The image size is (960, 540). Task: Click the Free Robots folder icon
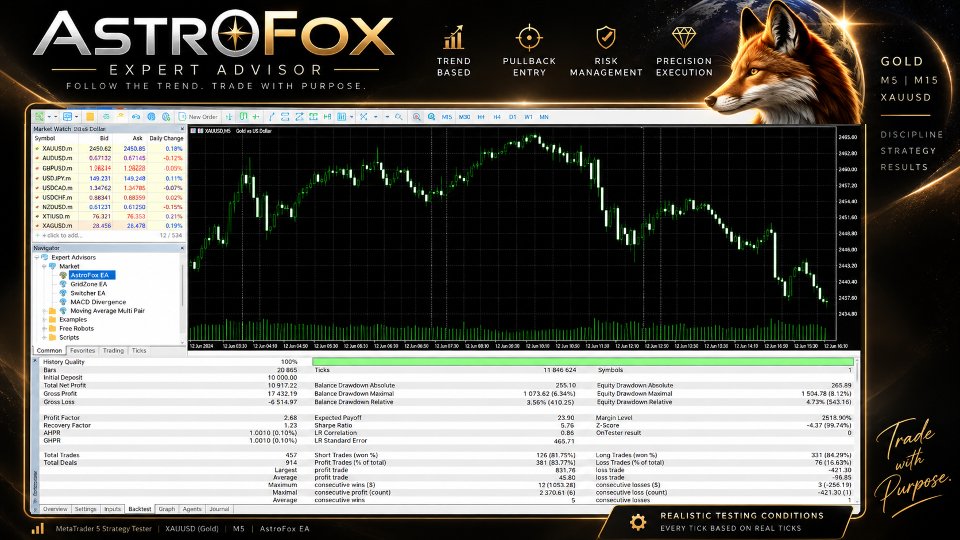[x=53, y=328]
